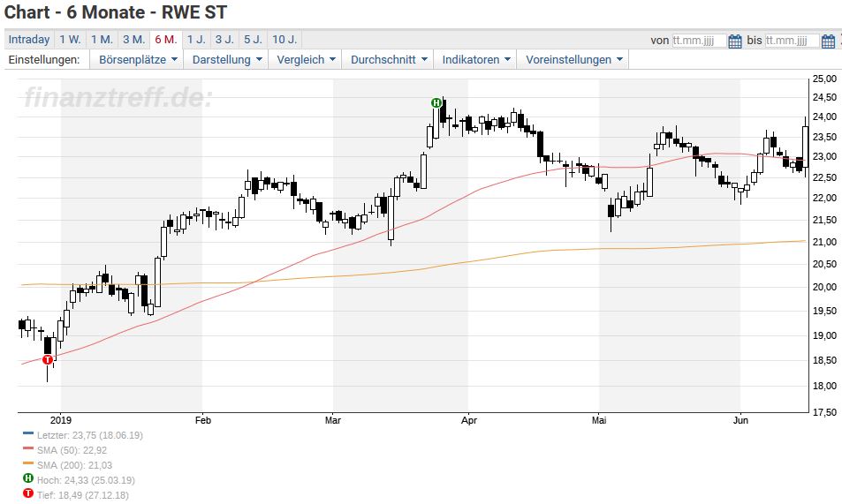The image size is (842, 504).
Task: Click the '2019' x-axis label
Action: (x=61, y=420)
